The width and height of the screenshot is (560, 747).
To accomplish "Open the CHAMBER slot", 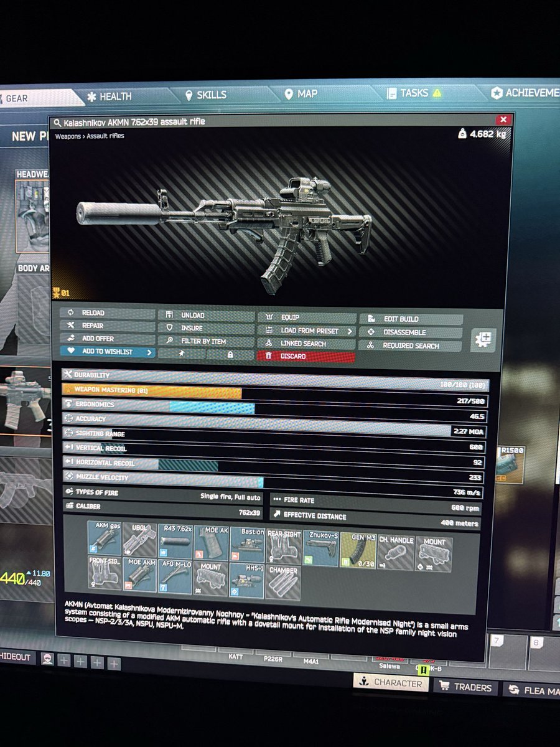I will [x=283, y=583].
